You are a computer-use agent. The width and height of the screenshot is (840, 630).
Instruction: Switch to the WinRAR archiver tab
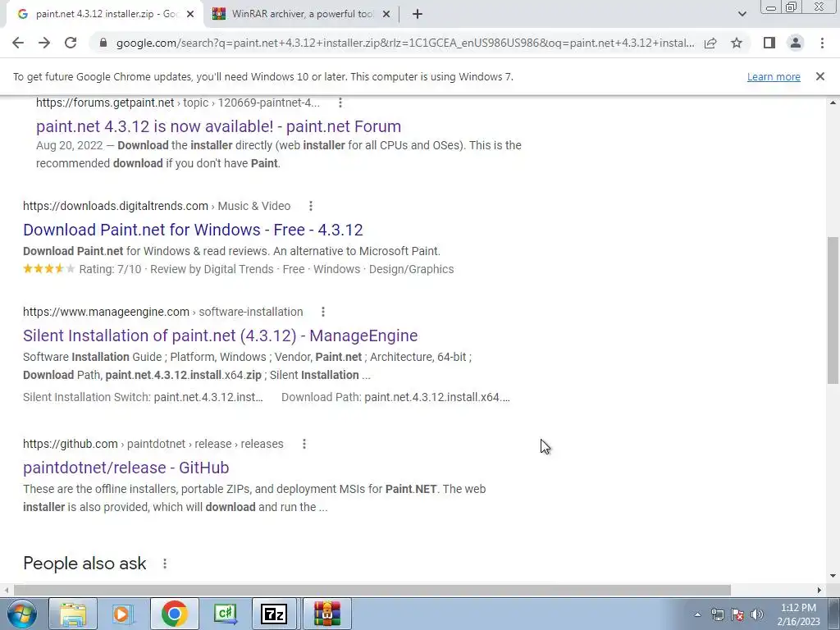300,14
